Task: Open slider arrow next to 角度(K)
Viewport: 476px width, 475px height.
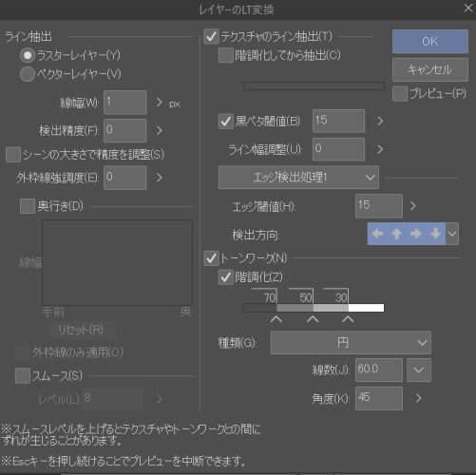Action: coord(418,398)
